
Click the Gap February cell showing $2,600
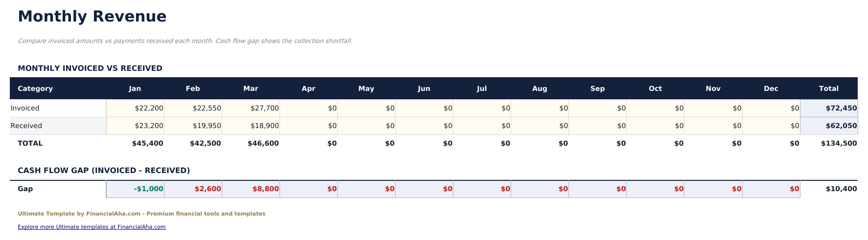[x=193, y=189]
